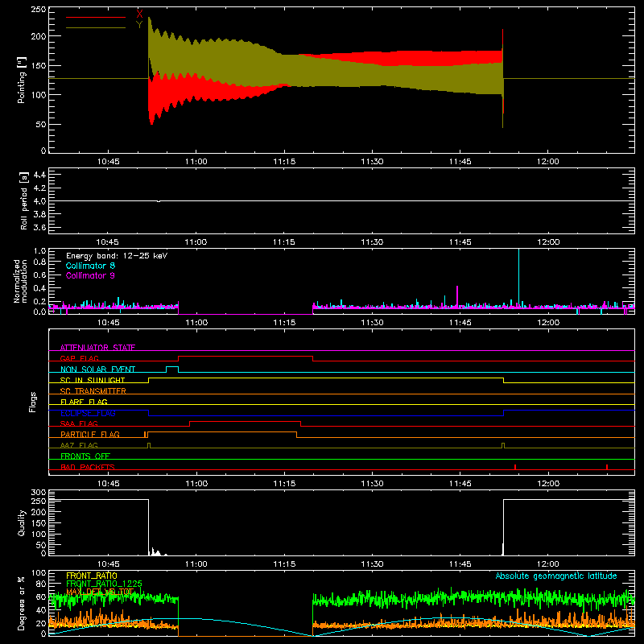This screenshot has width=644, height=644.
Task: Click the magenta 'Collimator 9' legend entry
Action: point(90,275)
